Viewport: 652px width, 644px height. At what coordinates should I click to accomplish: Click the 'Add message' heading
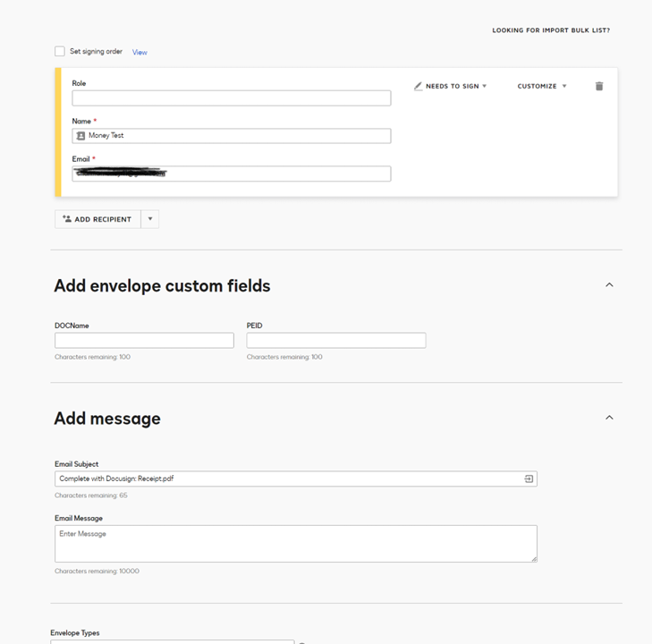click(107, 419)
